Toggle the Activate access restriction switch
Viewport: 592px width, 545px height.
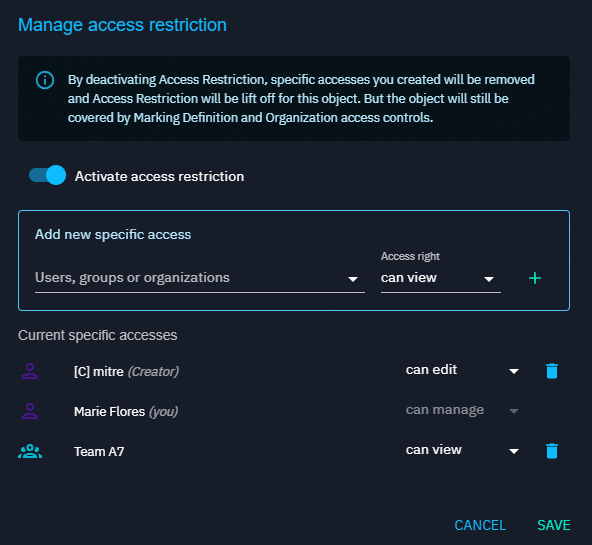(48, 175)
